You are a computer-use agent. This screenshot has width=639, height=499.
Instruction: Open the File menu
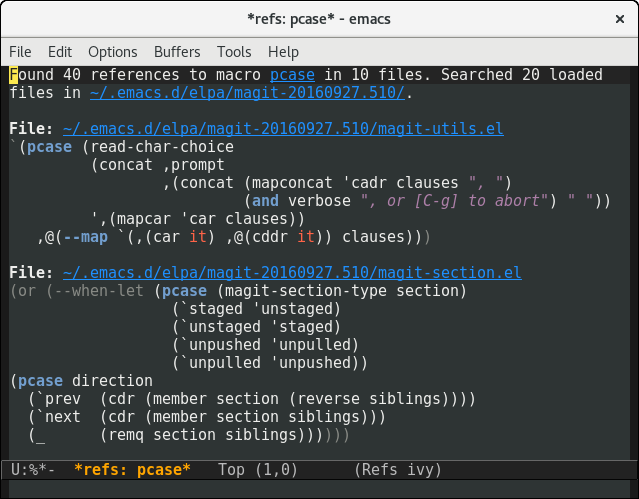click(20, 52)
